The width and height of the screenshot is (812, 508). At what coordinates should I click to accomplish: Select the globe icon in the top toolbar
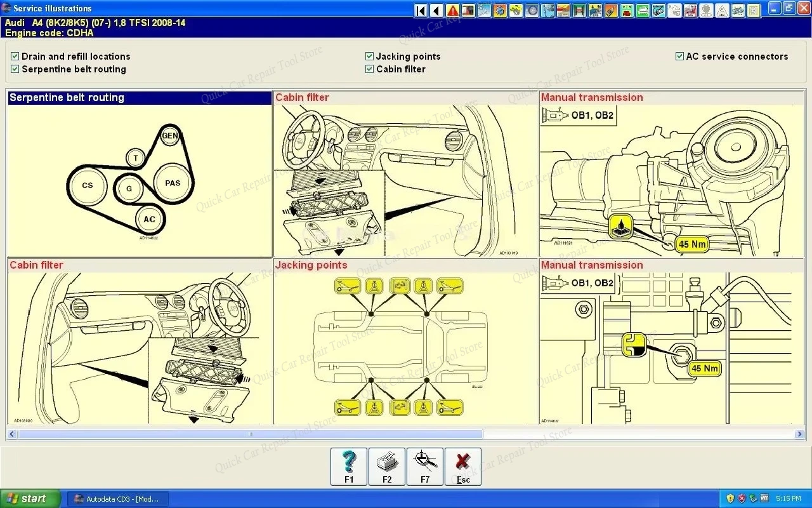tap(499, 10)
